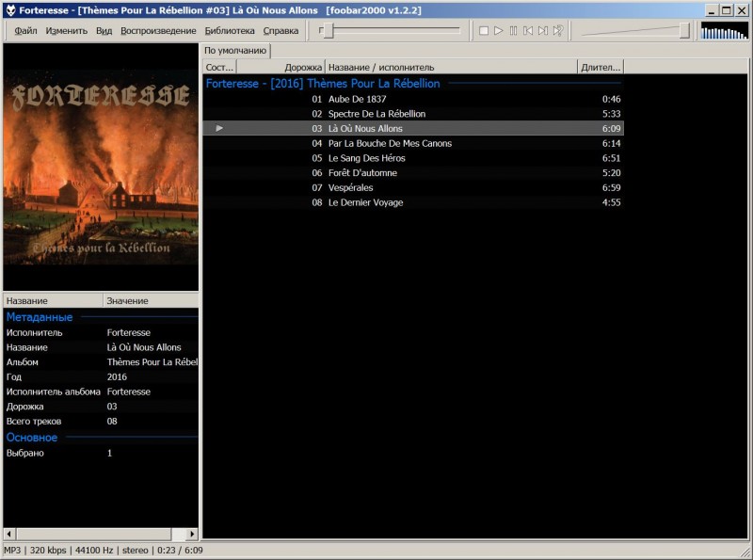Screen dimensions: 753x560
Task: Click the Значение column header in the properties panel
Action: tap(151, 300)
